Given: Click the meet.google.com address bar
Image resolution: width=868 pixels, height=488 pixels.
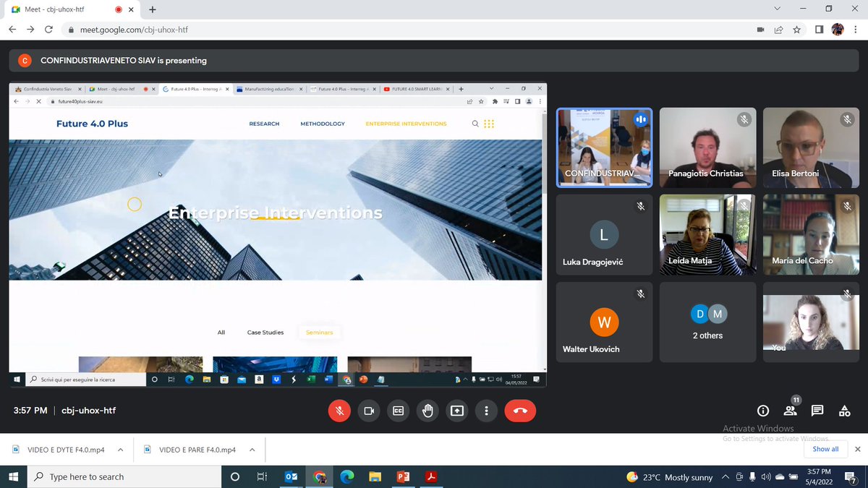Looking at the screenshot, I should tap(405, 30).
